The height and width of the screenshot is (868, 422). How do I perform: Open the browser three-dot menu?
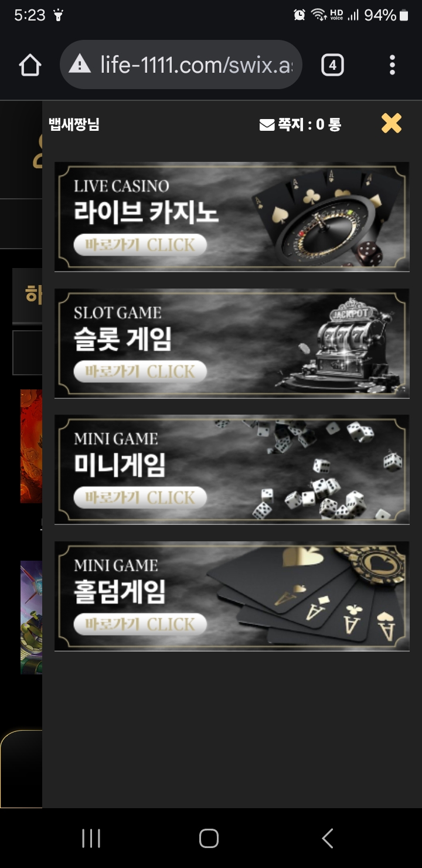(392, 65)
